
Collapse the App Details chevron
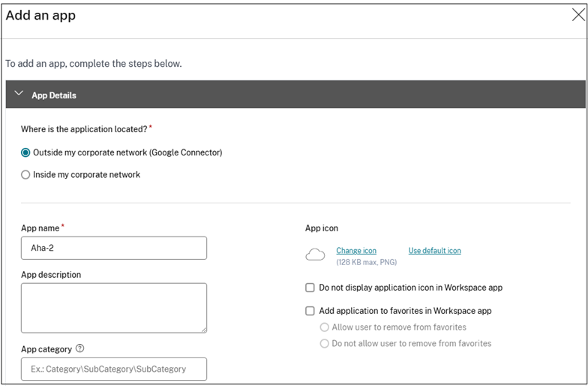tap(19, 95)
